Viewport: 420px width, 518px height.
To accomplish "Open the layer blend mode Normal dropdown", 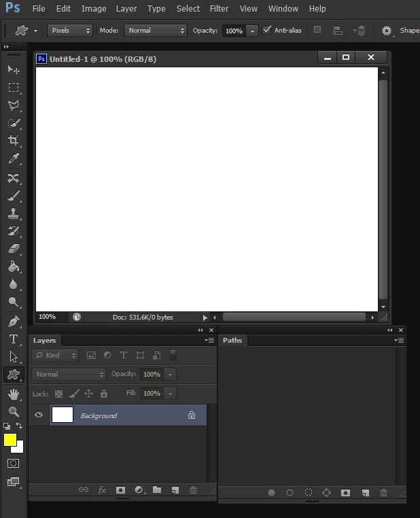I will [69, 375].
